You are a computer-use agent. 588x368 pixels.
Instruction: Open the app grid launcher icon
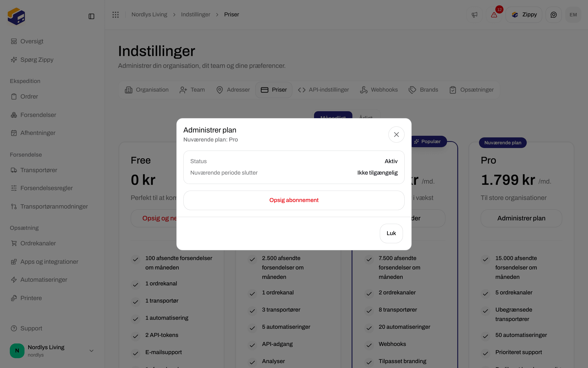point(115,15)
